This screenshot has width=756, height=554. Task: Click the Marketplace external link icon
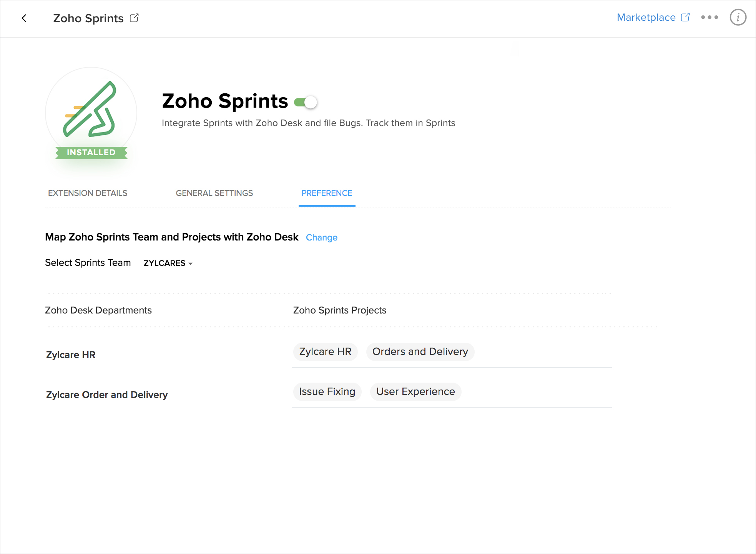click(x=685, y=17)
